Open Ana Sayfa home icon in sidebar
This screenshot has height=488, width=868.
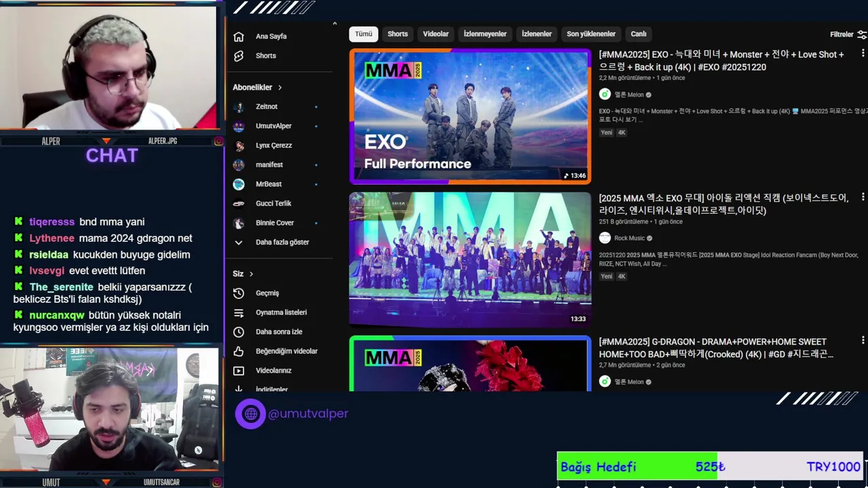click(239, 37)
